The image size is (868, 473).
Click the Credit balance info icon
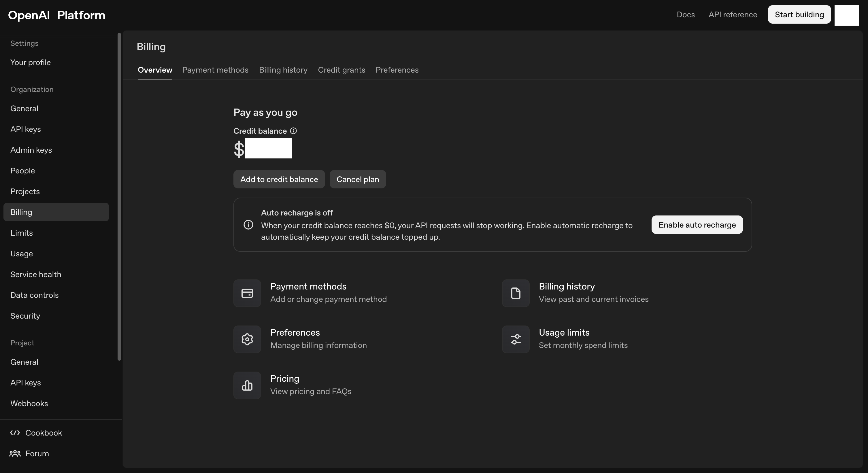coord(293,131)
